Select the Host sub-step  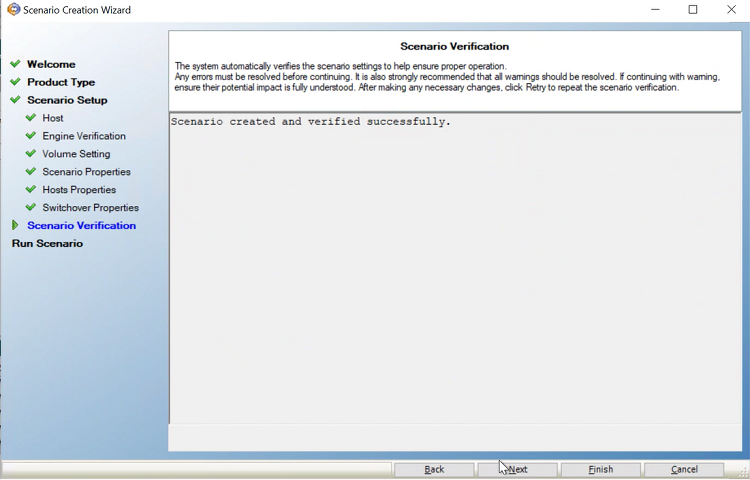pos(53,118)
